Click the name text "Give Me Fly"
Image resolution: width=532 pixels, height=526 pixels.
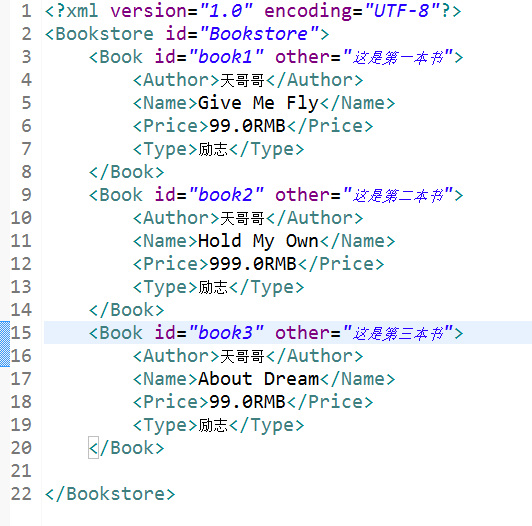click(258, 103)
